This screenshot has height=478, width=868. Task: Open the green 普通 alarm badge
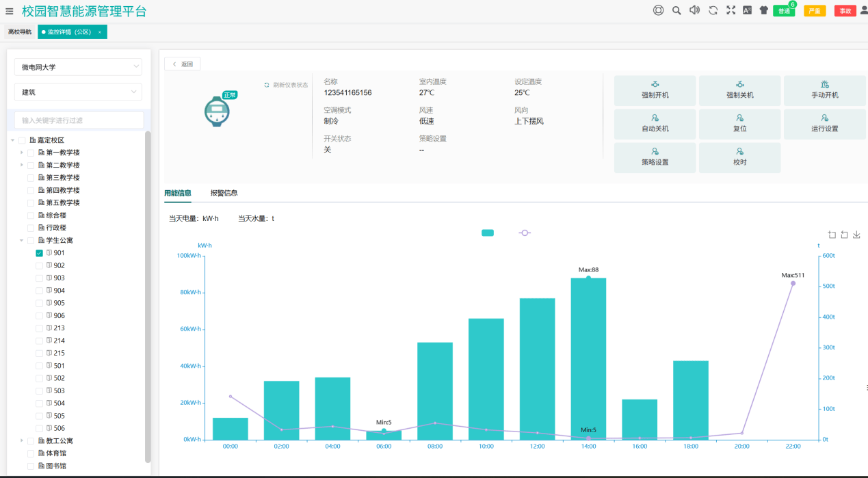click(784, 11)
